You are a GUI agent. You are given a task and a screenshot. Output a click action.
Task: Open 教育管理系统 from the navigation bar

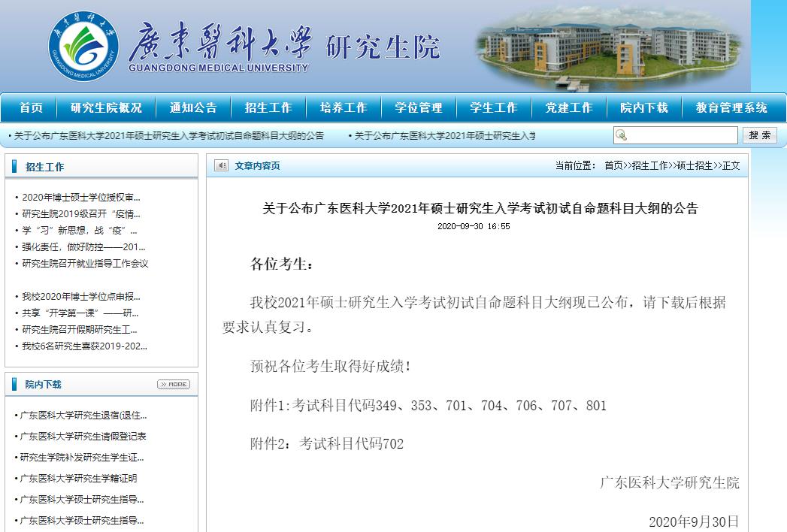pyautogui.click(x=731, y=107)
